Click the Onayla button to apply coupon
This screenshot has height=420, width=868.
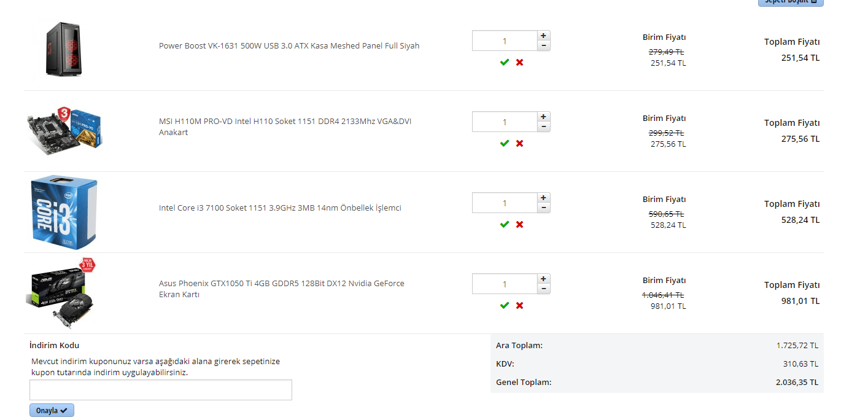(52, 410)
